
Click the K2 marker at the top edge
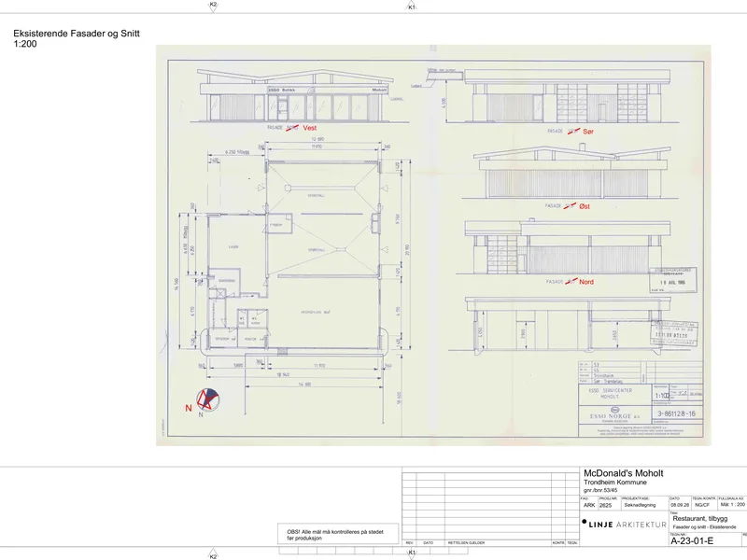click(x=213, y=6)
